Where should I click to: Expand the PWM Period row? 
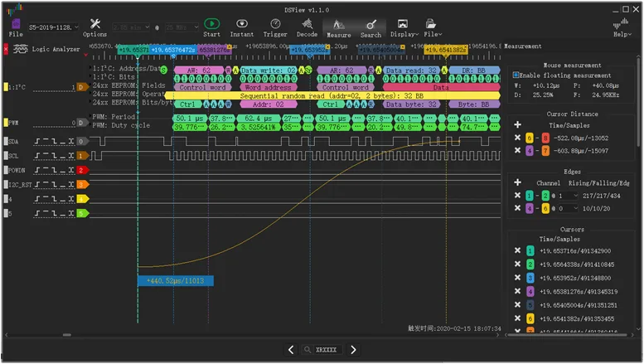(x=91, y=116)
